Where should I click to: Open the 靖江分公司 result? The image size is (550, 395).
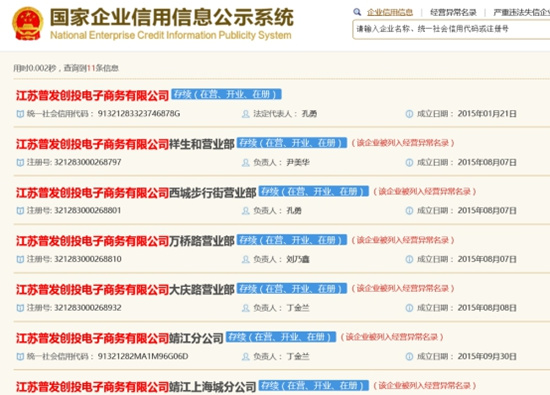[120, 338]
